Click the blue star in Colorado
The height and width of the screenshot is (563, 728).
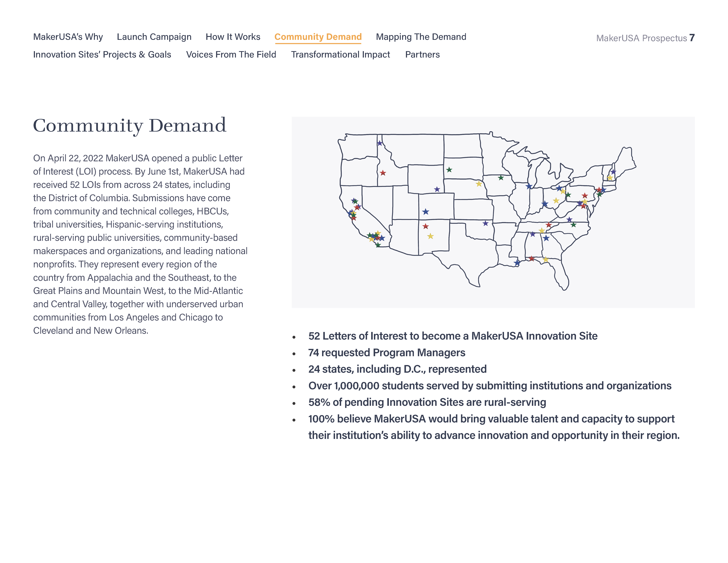[425, 212]
